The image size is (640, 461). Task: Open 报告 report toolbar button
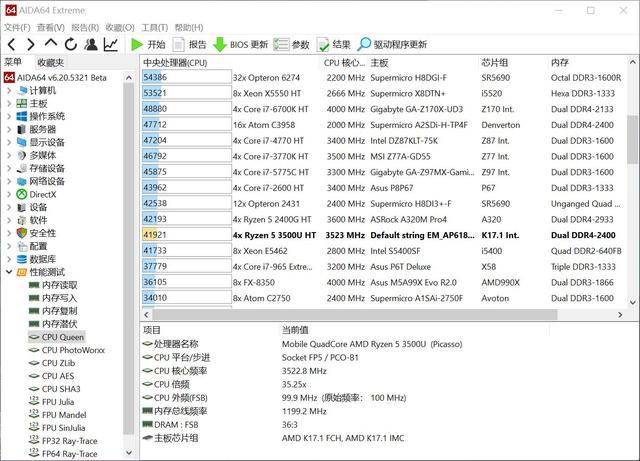tap(189, 44)
